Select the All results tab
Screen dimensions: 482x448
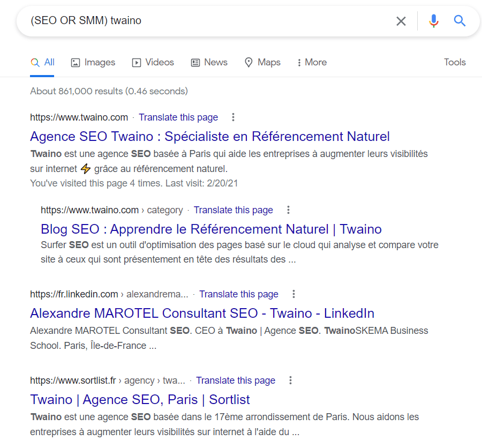(43, 62)
